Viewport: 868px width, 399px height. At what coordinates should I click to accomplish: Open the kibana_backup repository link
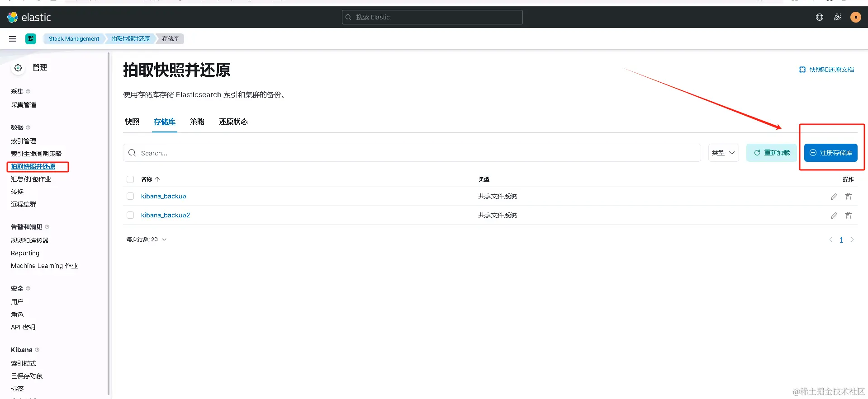164,196
